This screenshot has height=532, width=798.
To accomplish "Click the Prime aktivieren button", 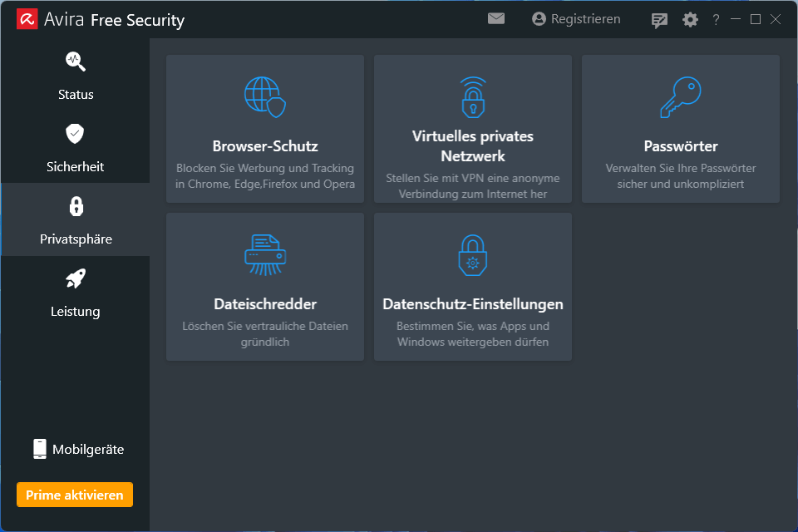I will coord(75,495).
